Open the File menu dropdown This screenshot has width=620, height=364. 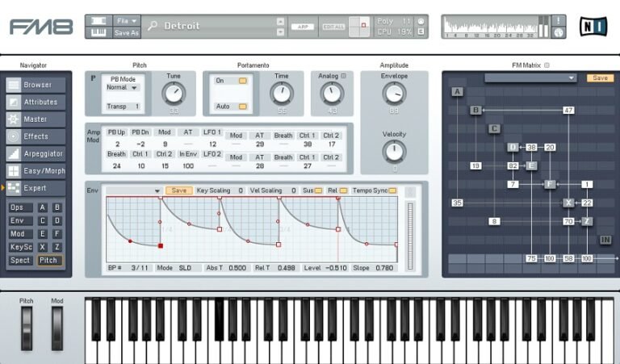point(126,21)
